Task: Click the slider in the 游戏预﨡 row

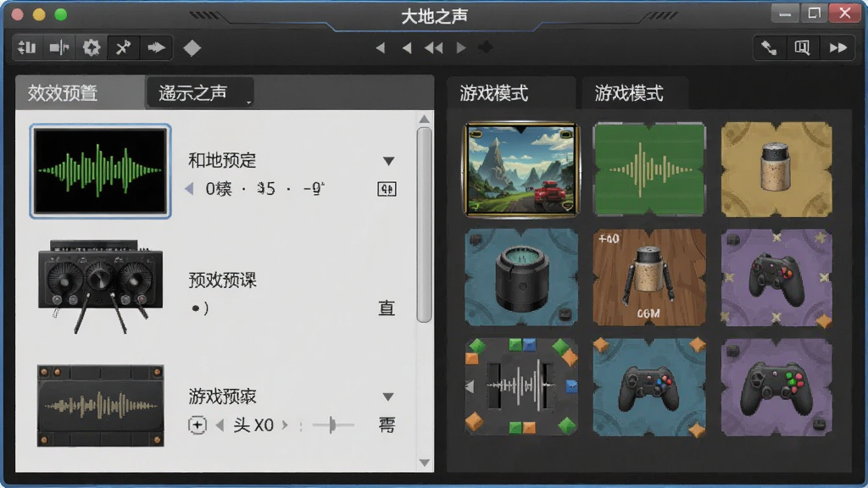Action: click(332, 425)
